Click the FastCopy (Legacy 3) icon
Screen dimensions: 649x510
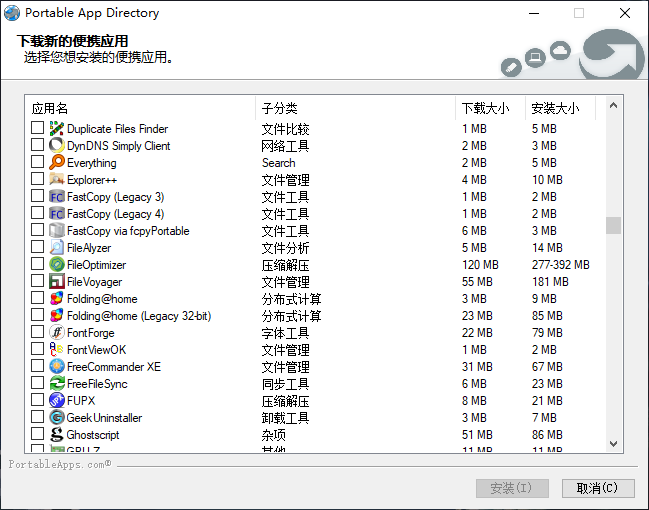point(57,197)
